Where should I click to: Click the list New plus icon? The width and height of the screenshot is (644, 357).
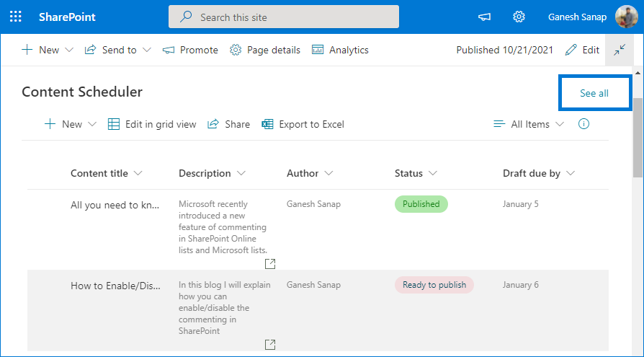pos(50,124)
